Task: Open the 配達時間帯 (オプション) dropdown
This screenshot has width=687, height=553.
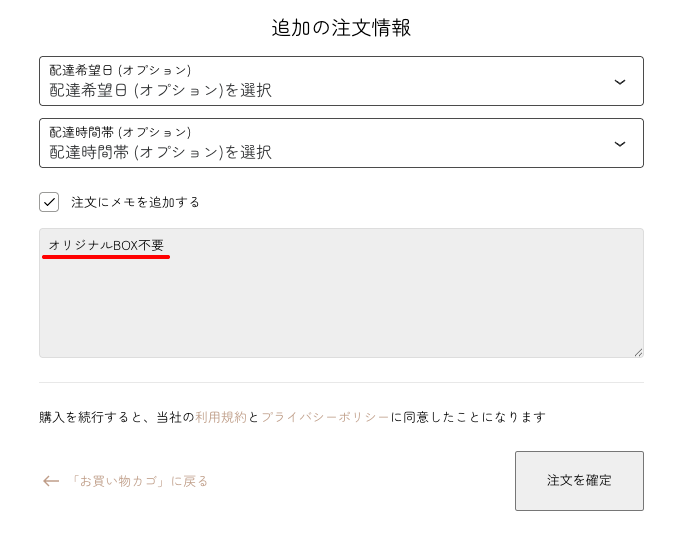Action: click(340, 143)
